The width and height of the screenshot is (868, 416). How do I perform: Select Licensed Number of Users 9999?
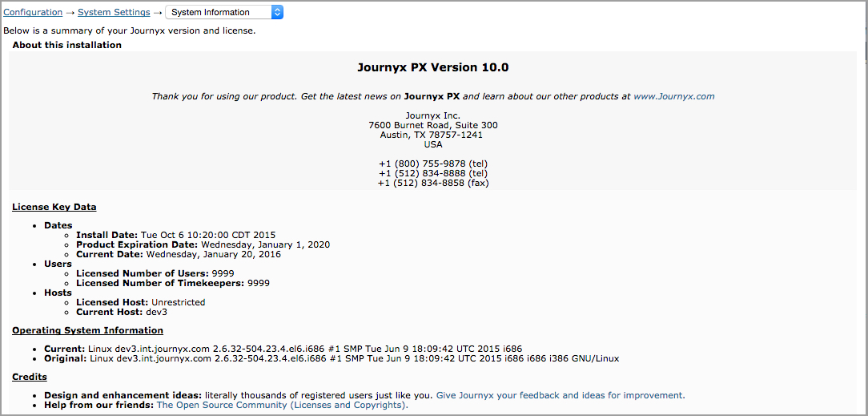point(155,273)
